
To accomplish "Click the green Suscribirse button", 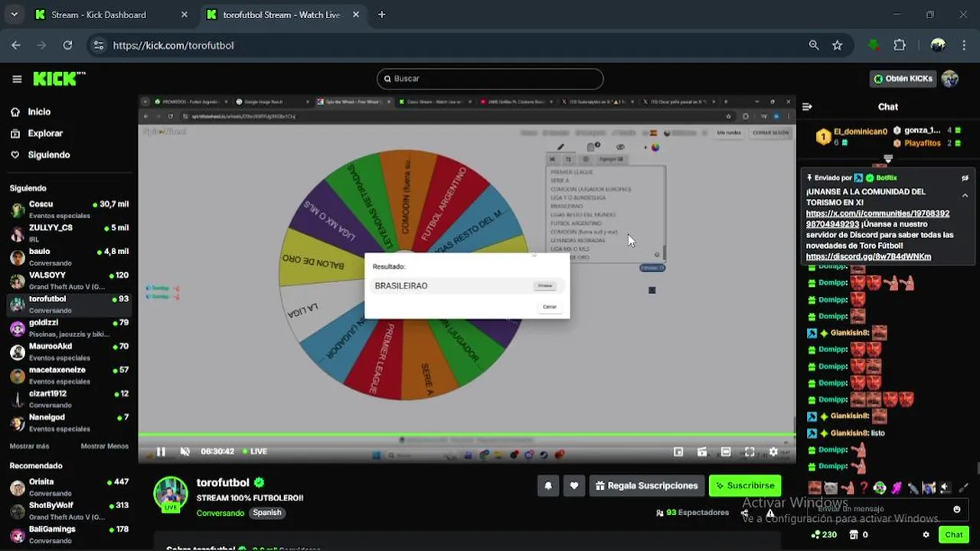I will pyautogui.click(x=745, y=486).
